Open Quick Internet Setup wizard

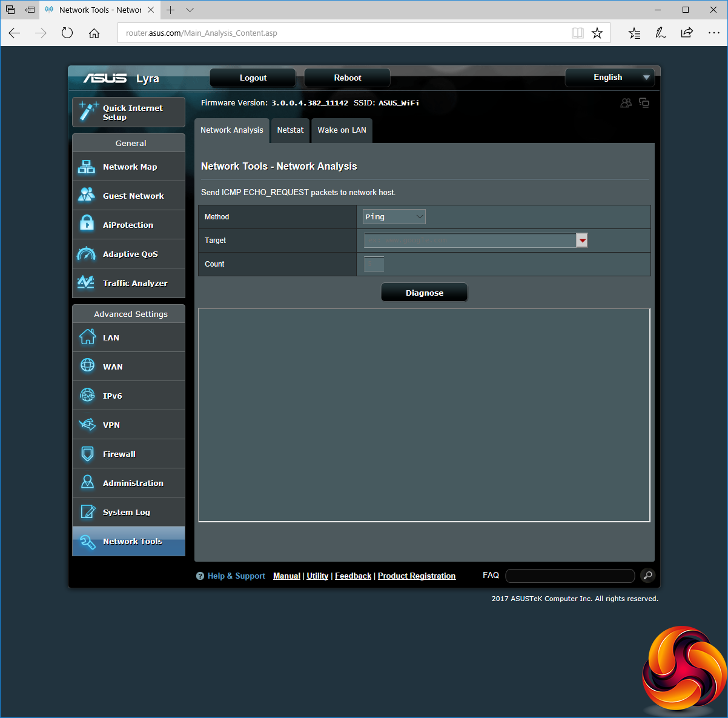128,112
